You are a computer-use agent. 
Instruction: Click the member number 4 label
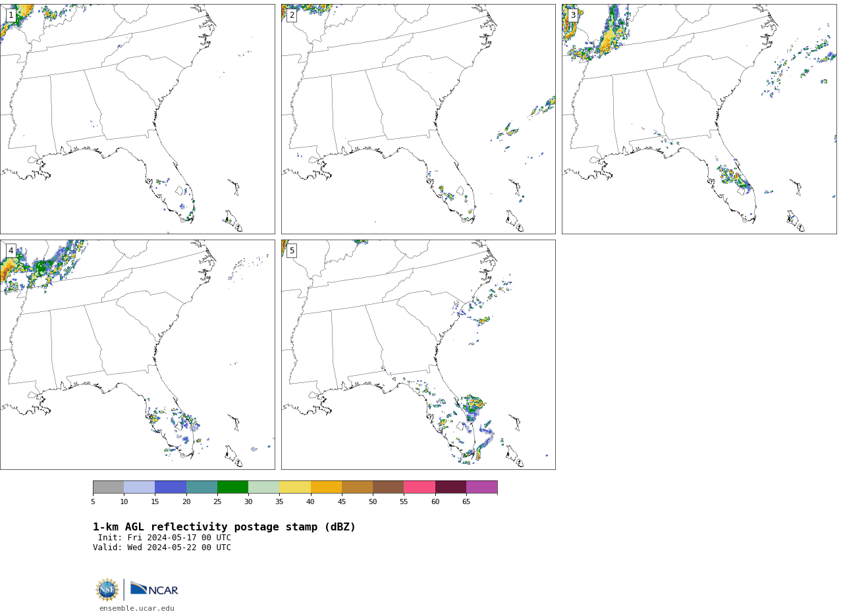[11, 251]
